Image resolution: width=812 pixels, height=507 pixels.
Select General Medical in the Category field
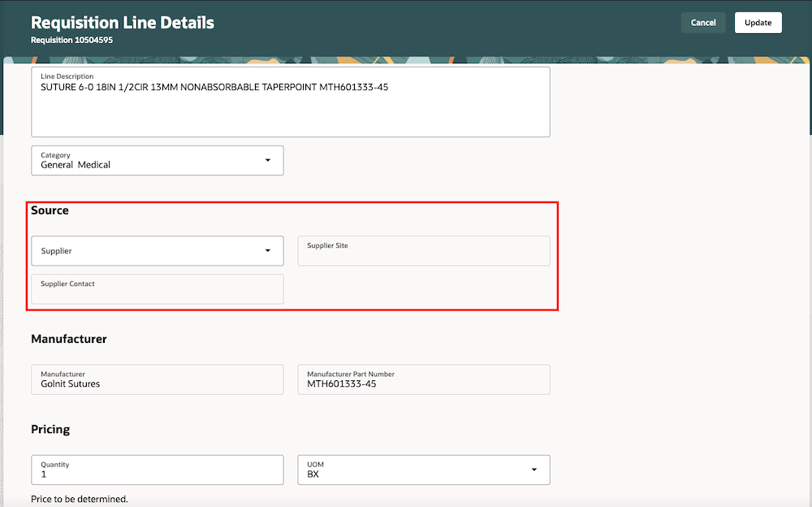122,164
